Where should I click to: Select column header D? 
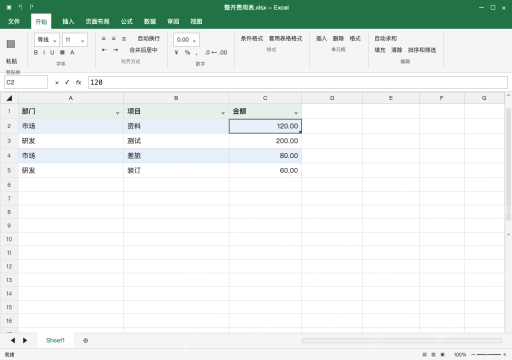(332, 98)
